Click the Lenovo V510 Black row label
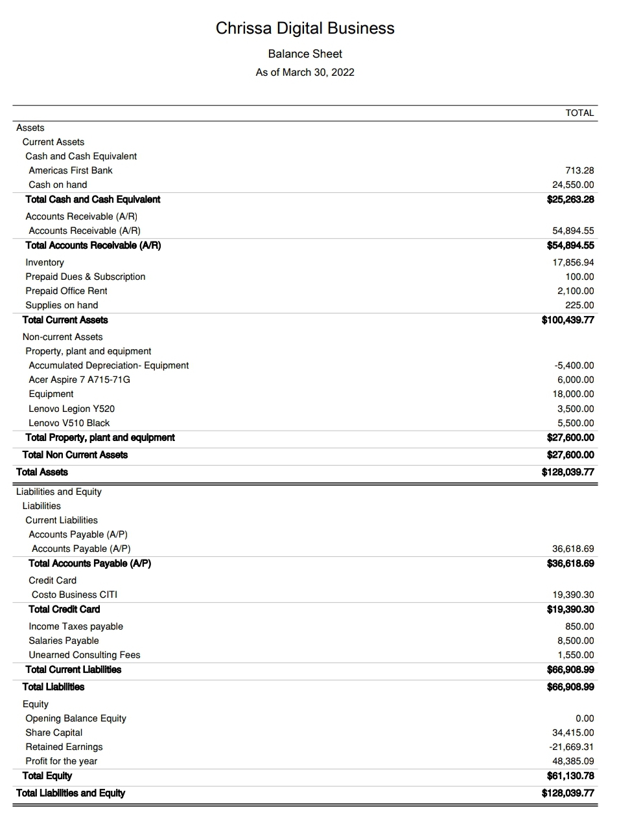The image size is (619, 840). coord(69,423)
